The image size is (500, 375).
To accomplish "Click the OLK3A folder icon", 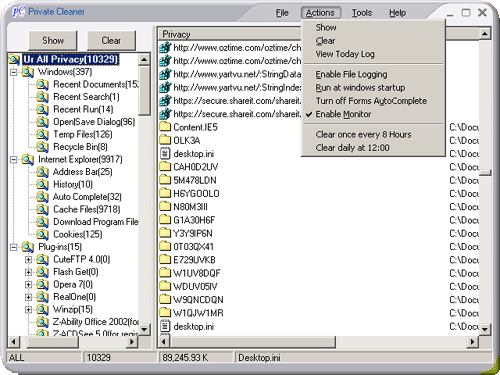I will (x=165, y=140).
